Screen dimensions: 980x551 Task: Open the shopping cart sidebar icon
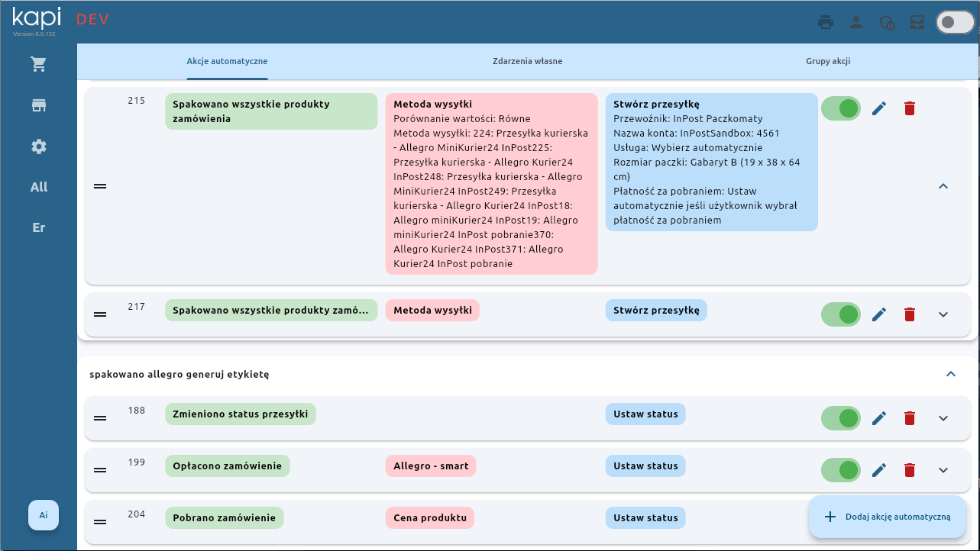point(38,65)
